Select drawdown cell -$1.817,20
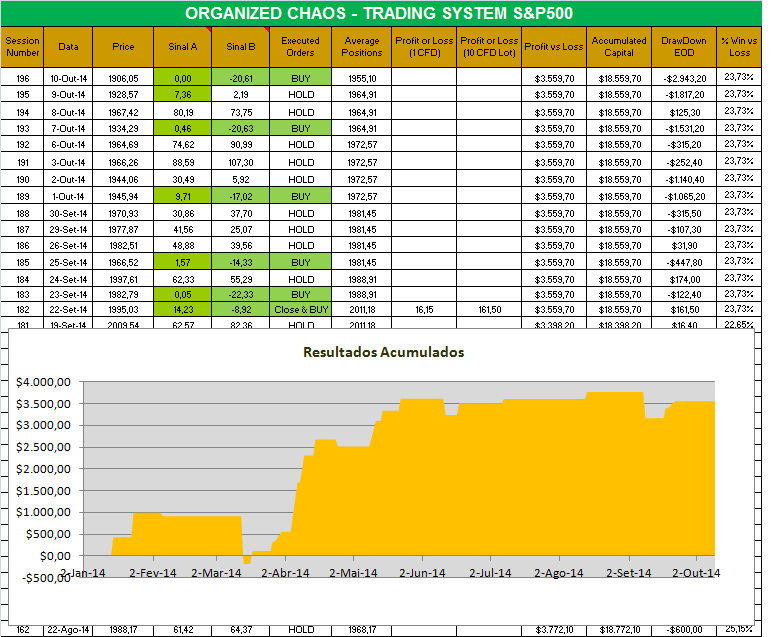Image resolution: width=774 pixels, height=637 pixels. 684,94
